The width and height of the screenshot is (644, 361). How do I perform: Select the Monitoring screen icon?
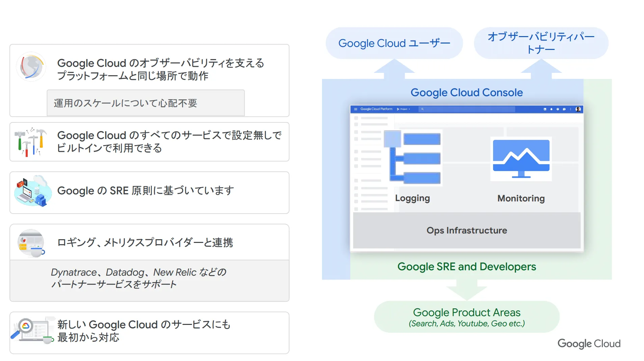tap(521, 159)
